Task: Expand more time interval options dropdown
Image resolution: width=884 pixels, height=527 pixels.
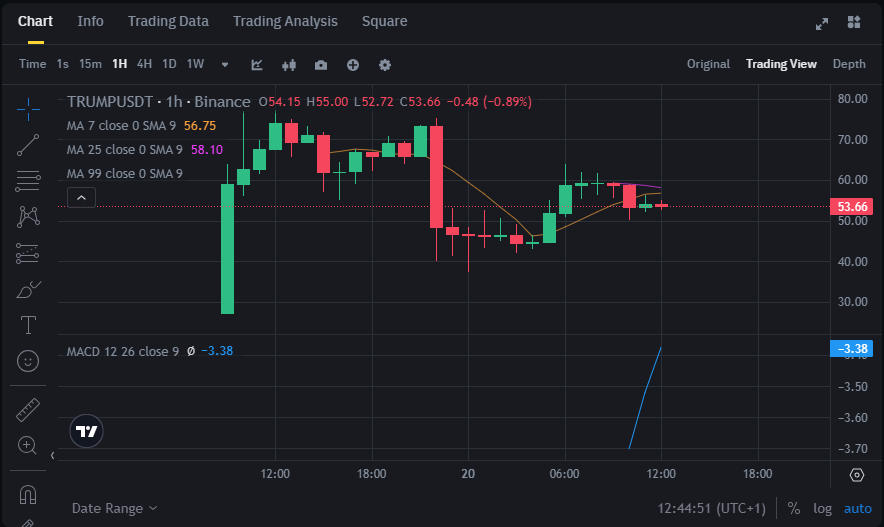Action: pos(225,64)
